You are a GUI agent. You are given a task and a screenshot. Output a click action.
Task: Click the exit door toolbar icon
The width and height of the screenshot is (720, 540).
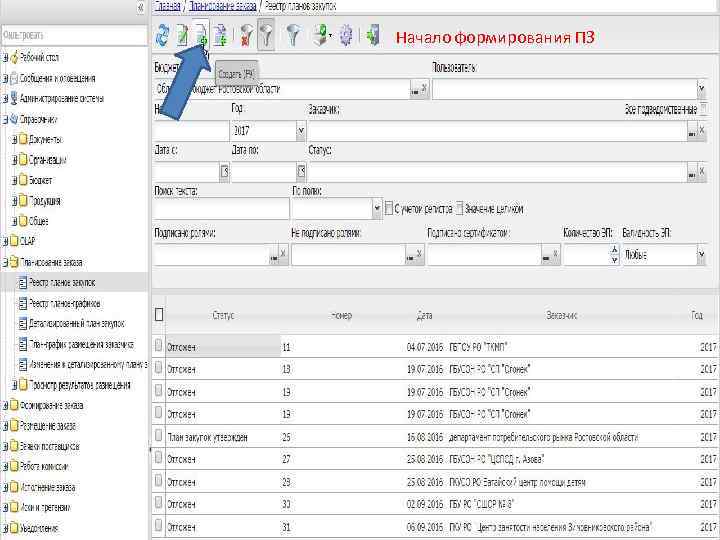click(x=373, y=35)
